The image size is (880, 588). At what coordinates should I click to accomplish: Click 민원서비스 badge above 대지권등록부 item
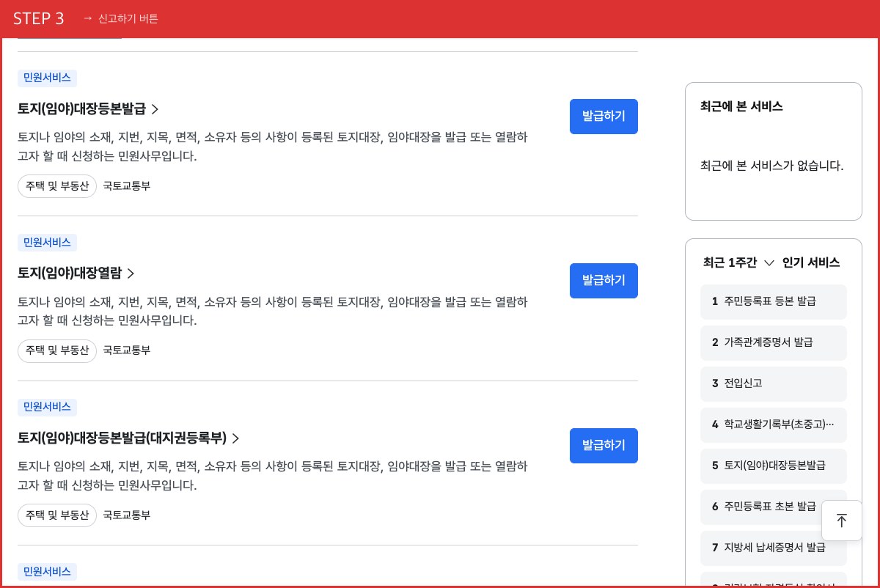coord(47,408)
